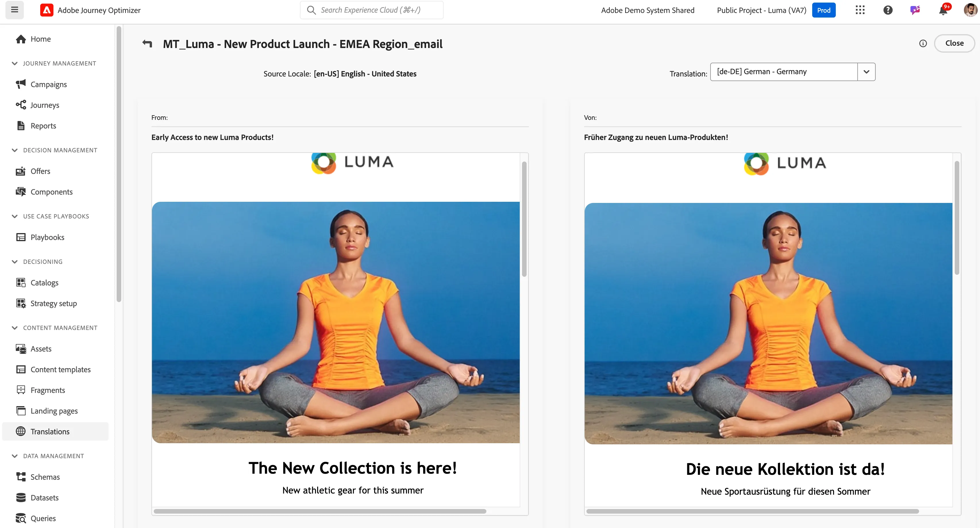980x528 pixels.
Task: Click the Close button
Action: (954, 43)
